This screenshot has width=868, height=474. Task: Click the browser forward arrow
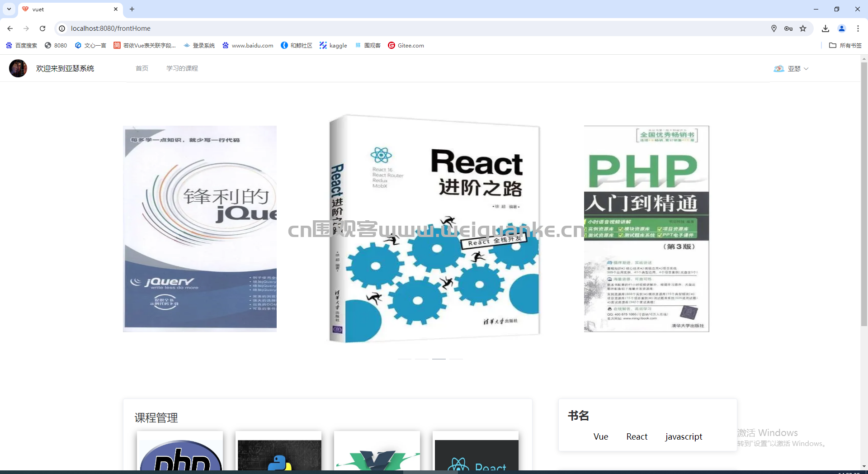(26, 28)
